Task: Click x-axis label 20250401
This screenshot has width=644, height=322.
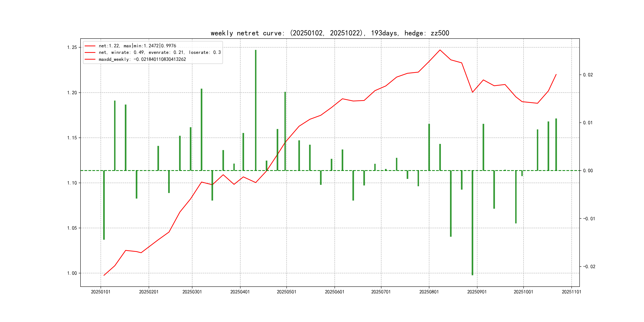Action: pos(240,292)
